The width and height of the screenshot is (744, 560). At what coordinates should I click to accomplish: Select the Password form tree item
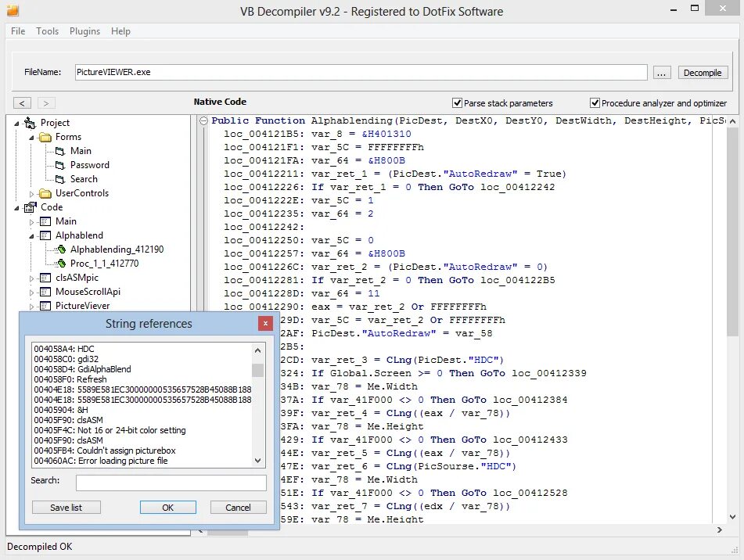click(90, 165)
